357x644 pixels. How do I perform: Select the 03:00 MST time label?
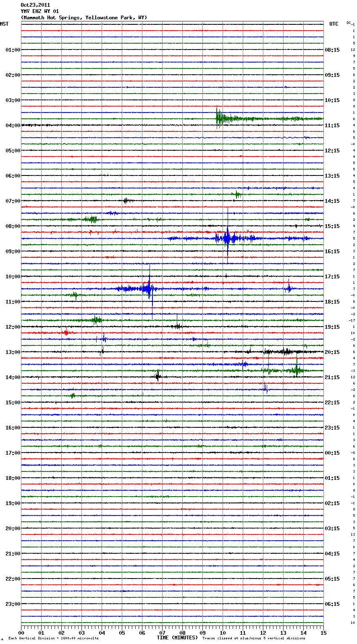[13, 100]
